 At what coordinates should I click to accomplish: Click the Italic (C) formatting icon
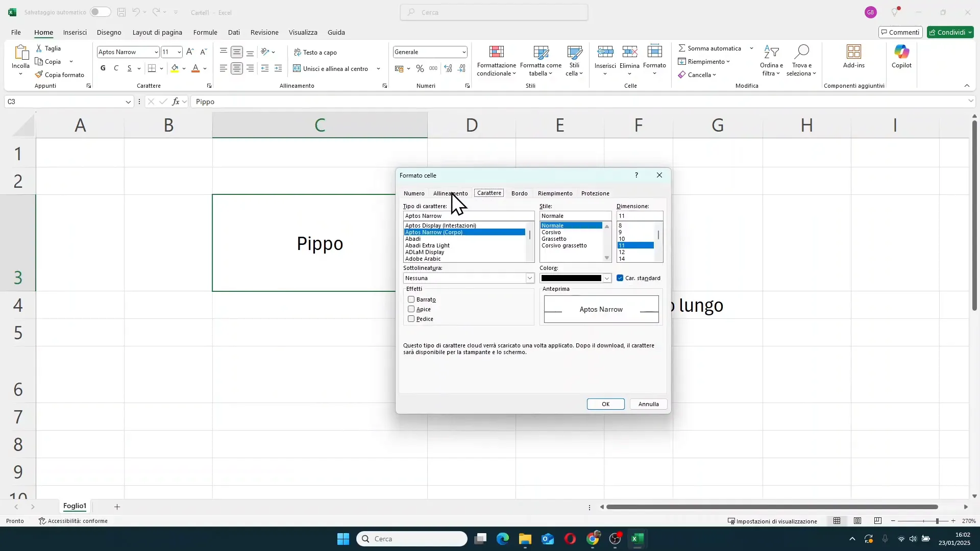tap(116, 68)
